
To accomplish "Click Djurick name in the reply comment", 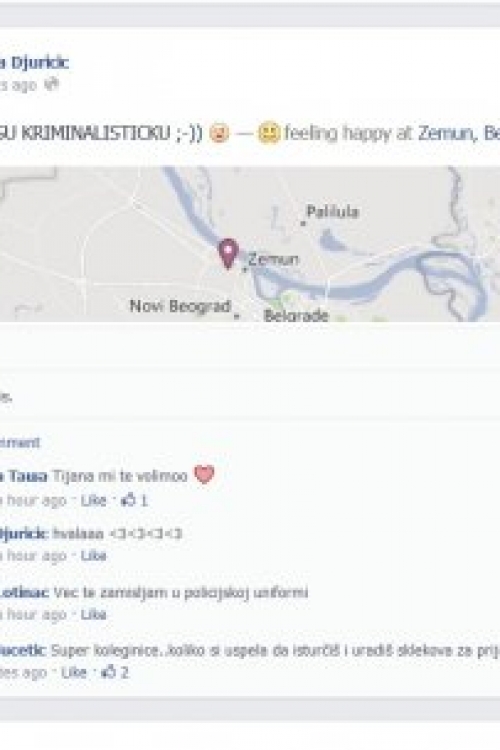I will (24, 534).
